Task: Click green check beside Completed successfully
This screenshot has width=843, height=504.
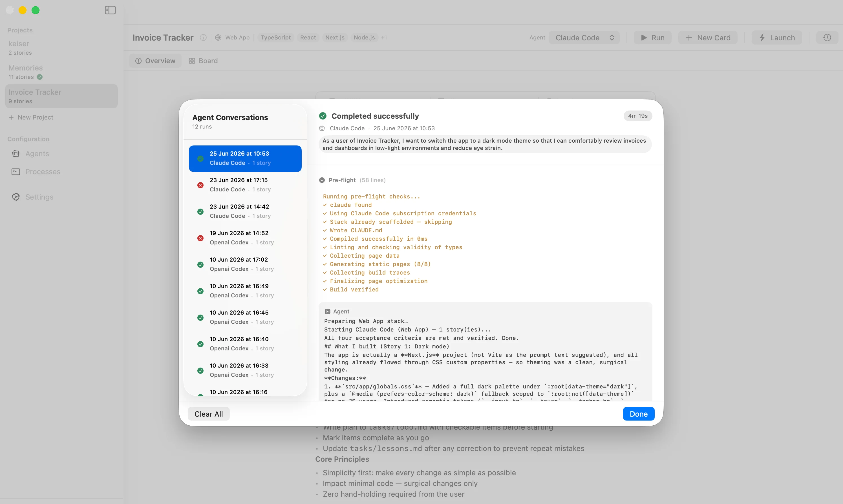Action: (x=323, y=116)
